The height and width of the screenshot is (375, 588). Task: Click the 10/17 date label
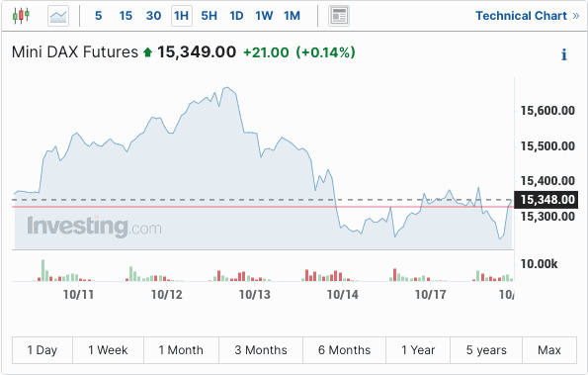431,295
